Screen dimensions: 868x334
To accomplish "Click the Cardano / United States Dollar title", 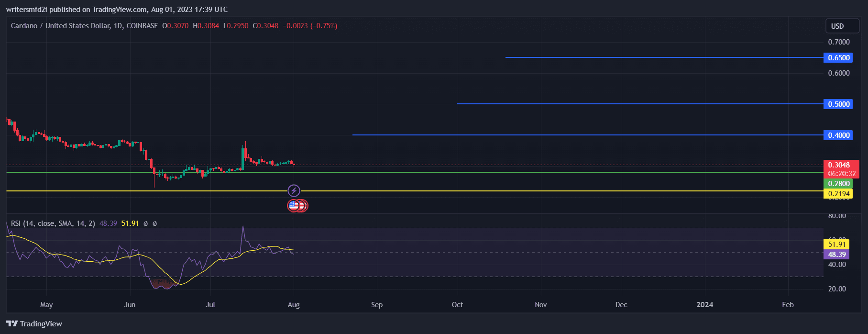I will pos(60,26).
